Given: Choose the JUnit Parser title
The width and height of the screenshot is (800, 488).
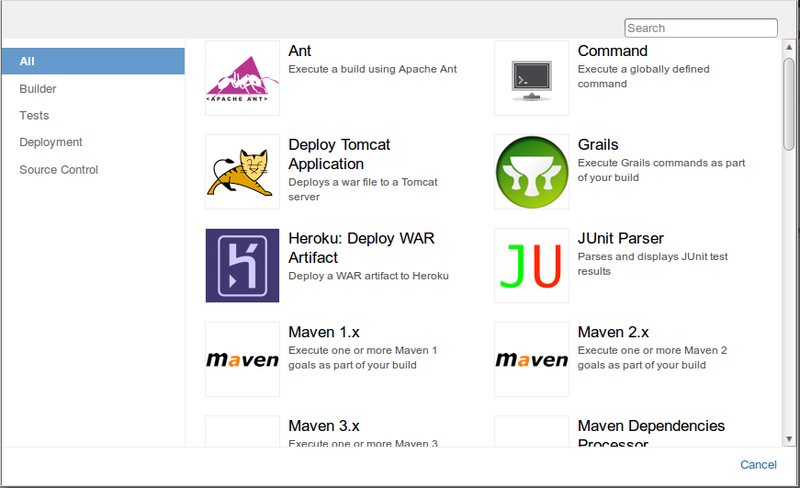Looking at the screenshot, I should point(620,238).
